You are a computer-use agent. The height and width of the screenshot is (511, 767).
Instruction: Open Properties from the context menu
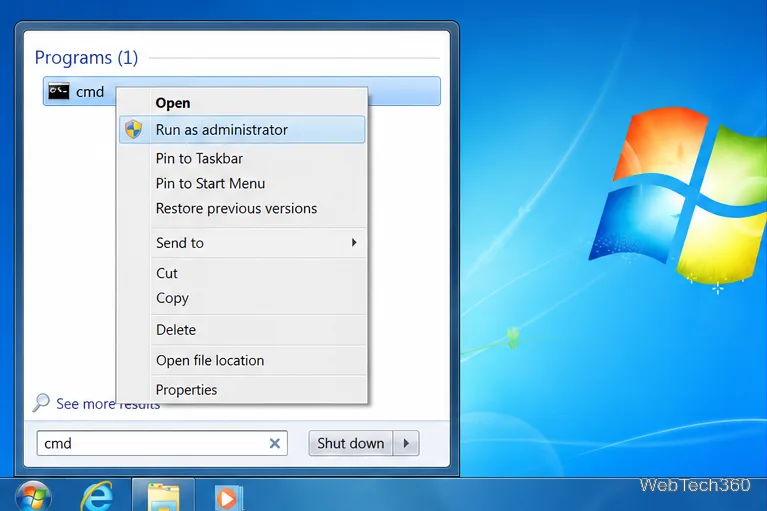click(x=242, y=390)
